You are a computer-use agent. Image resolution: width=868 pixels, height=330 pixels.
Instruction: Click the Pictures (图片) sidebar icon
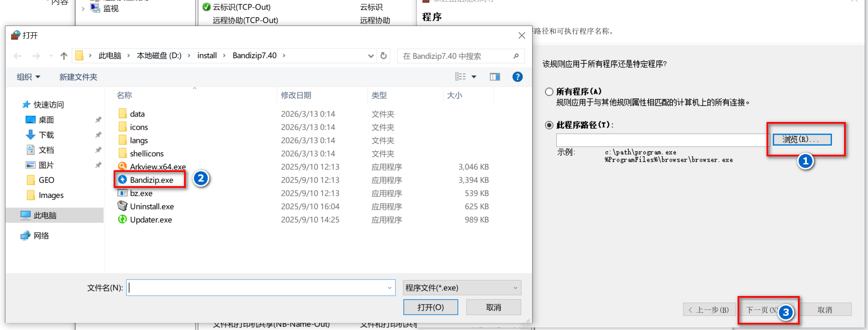tap(31, 165)
